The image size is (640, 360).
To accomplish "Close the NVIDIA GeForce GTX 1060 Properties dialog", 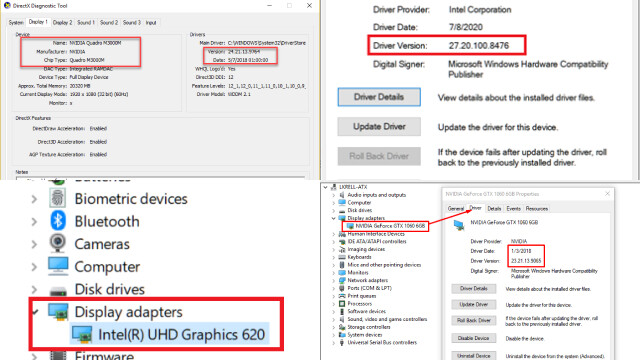I will click(x=607, y=193).
